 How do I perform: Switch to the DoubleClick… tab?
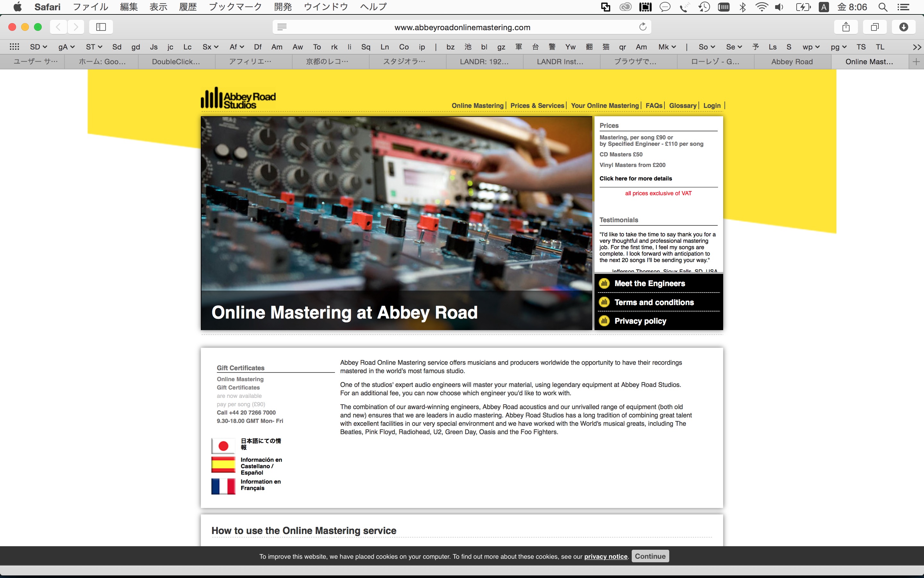(176, 62)
